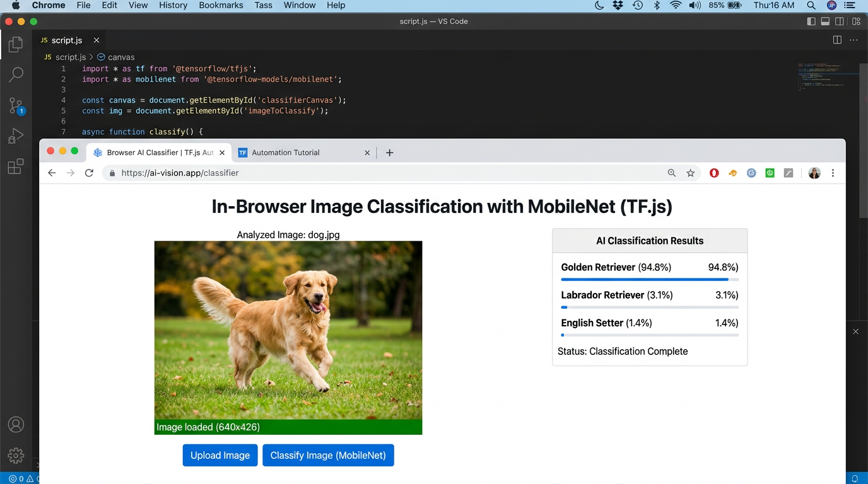Split the VS Code editor right
This screenshot has width=868, height=484.
coord(837,40)
